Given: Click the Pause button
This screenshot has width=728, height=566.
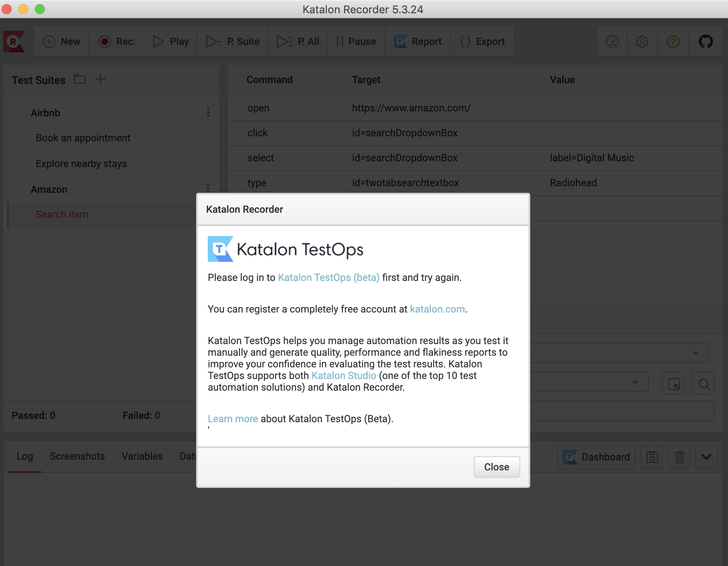Looking at the screenshot, I should pos(357,42).
